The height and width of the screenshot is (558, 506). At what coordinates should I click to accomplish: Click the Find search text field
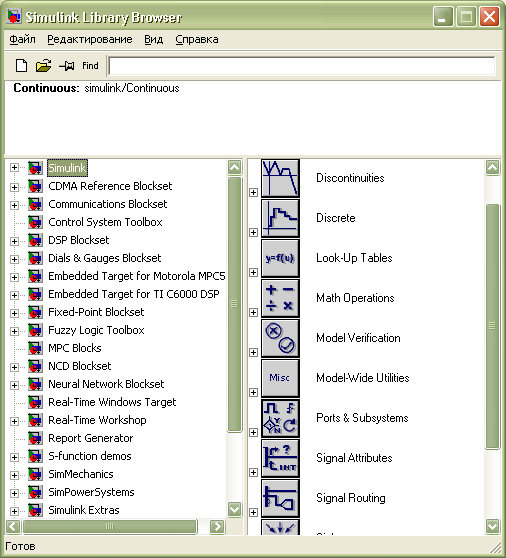coord(301,66)
